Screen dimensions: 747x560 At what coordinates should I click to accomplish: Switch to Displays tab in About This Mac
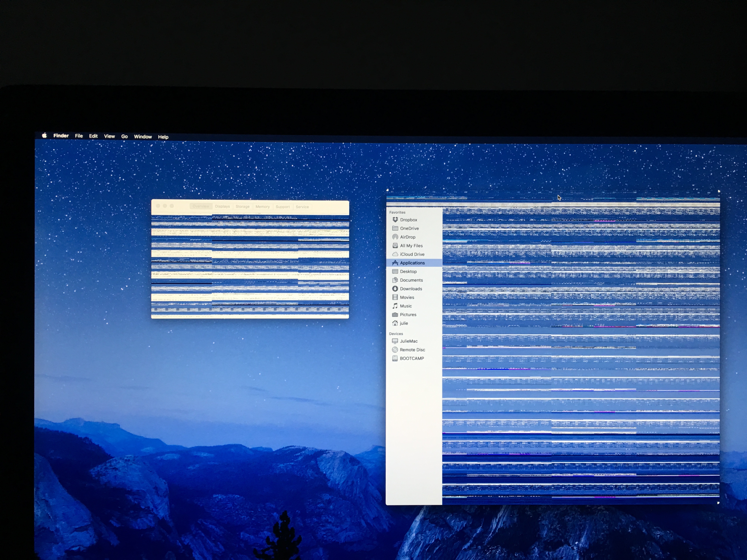click(222, 206)
